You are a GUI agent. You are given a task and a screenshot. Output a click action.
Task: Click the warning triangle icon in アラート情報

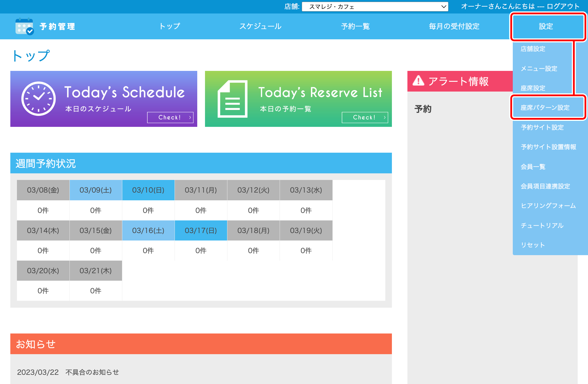click(x=418, y=81)
